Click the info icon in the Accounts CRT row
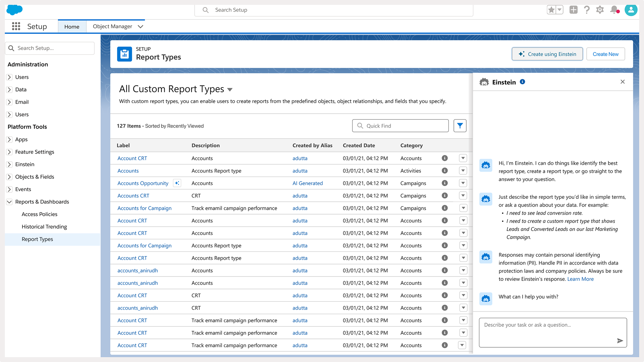Screen dimensions: 644x362 tap(445, 195)
